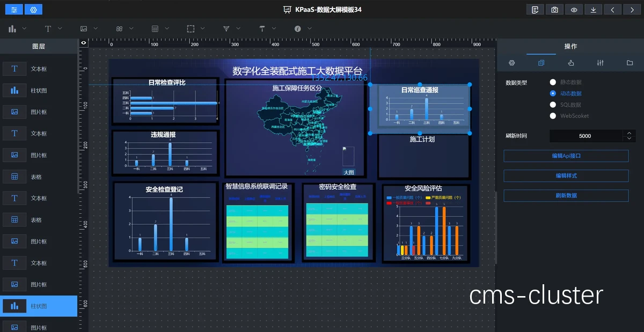644x332 pixels.
Task: Select the 施工计划 panel on canvas
Action: click(x=424, y=157)
